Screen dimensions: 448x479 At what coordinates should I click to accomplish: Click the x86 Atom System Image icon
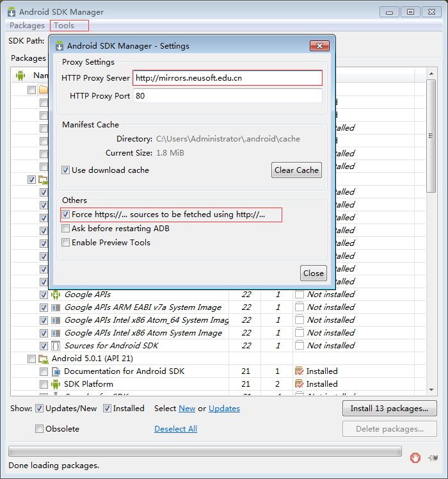click(x=56, y=333)
